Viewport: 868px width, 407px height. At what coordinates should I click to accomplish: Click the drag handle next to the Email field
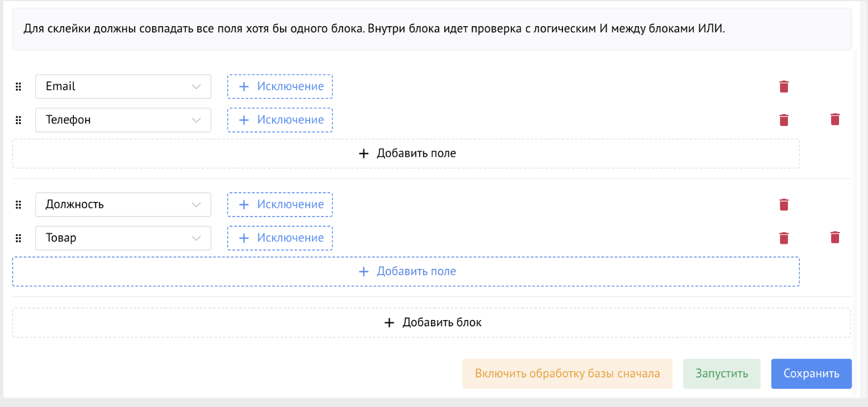[18, 86]
